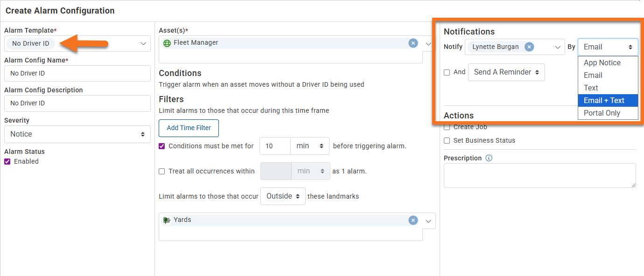Click the Add Time Filter button
Viewport: 644px width, 276px height.
tap(189, 128)
